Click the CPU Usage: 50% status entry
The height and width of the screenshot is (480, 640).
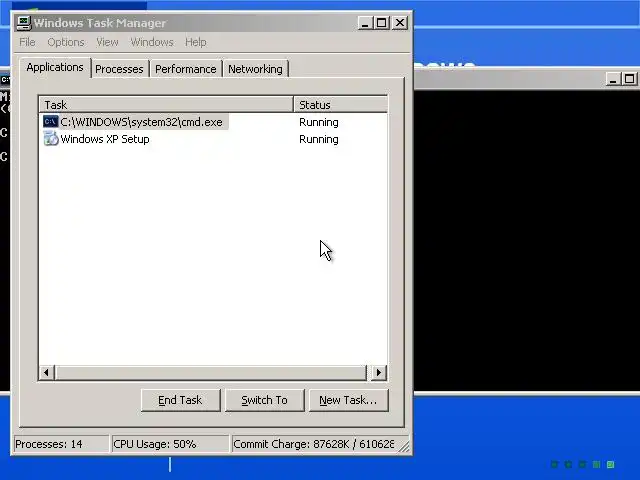(x=170, y=444)
